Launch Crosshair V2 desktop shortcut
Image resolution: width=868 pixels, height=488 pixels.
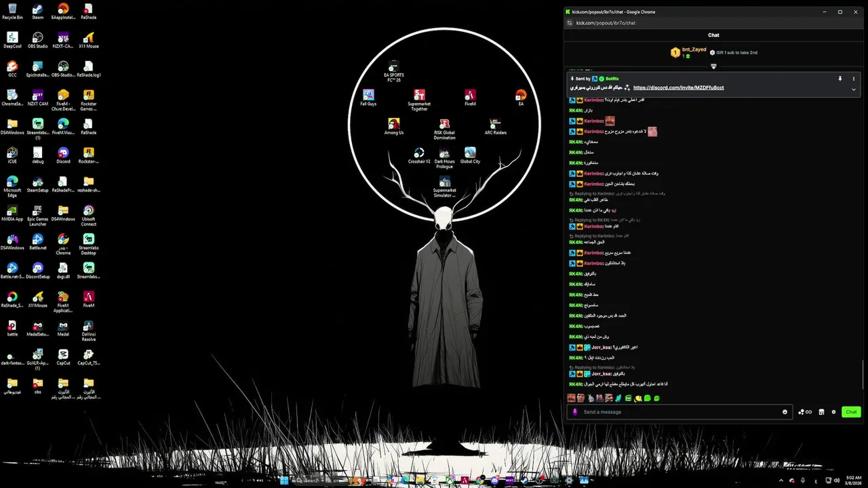tap(419, 156)
